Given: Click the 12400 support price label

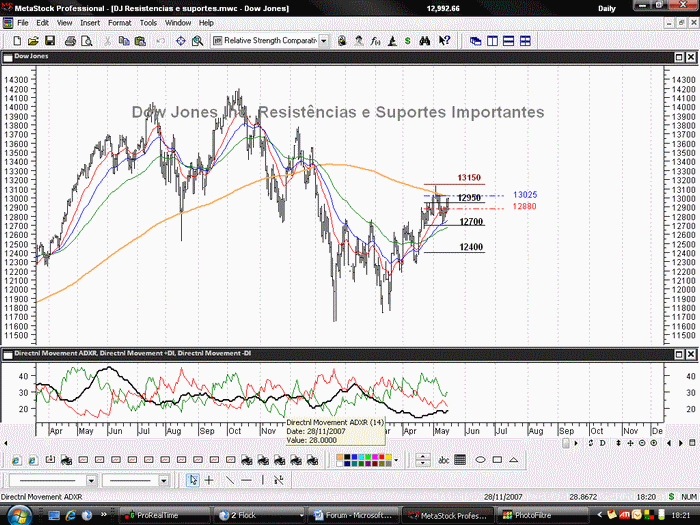Looking at the screenshot, I should [x=471, y=247].
